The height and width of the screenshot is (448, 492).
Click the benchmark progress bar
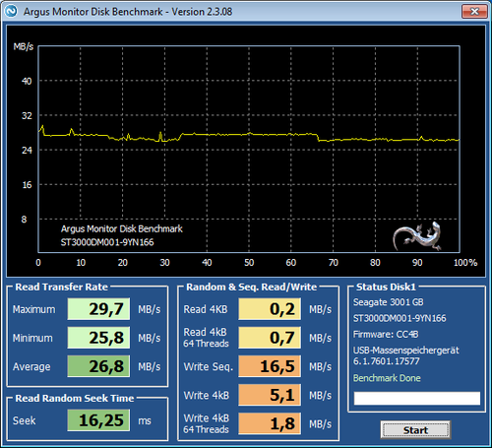tap(417, 398)
